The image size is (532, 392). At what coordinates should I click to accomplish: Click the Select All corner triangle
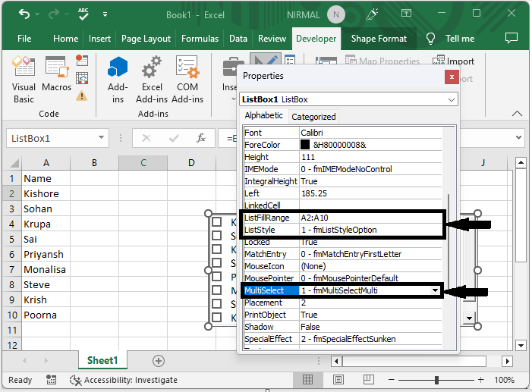point(14,163)
